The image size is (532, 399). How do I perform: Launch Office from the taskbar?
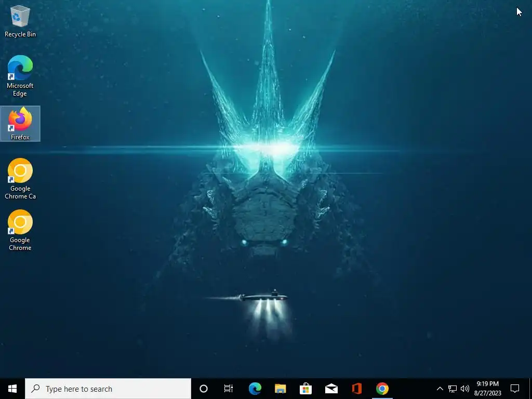(356, 389)
